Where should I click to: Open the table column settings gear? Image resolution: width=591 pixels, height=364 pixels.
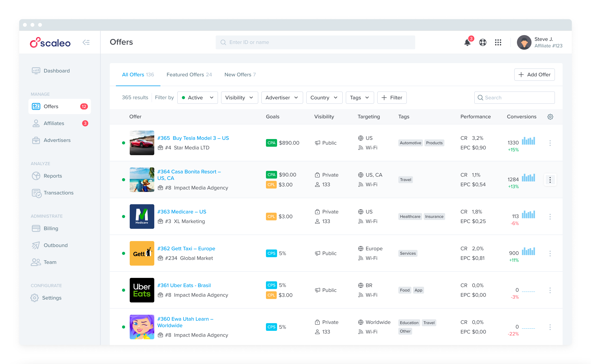click(550, 117)
